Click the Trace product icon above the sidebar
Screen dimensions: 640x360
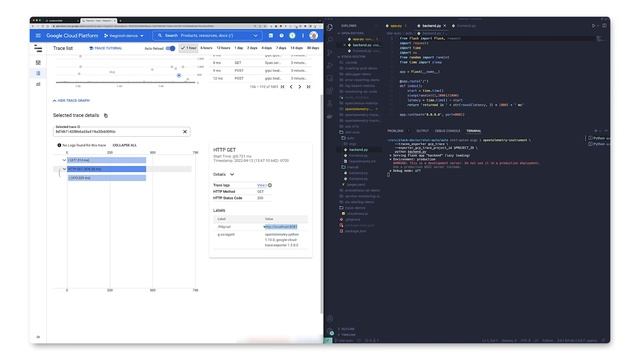(38, 49)
